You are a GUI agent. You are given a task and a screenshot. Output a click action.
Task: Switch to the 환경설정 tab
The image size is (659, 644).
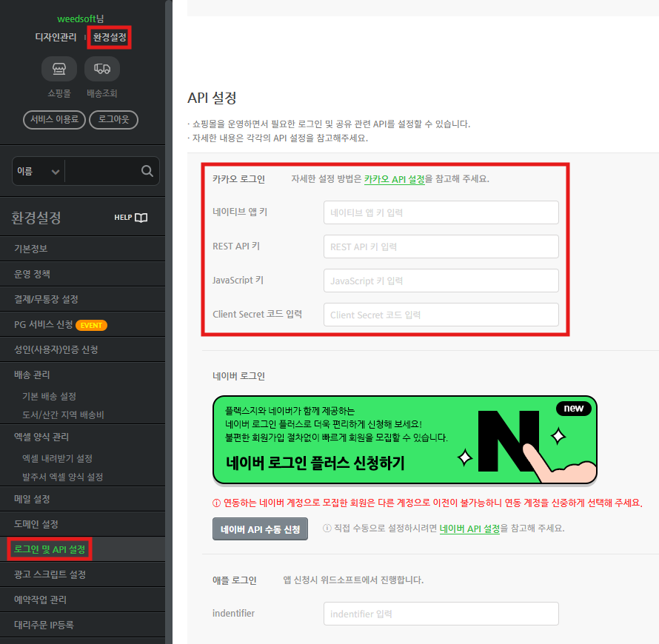coord(110,38)
